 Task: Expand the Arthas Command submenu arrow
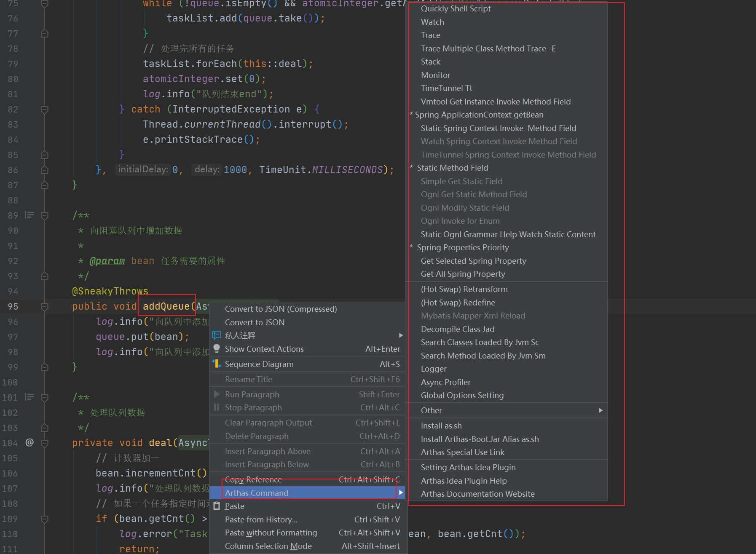click(401, 492)
